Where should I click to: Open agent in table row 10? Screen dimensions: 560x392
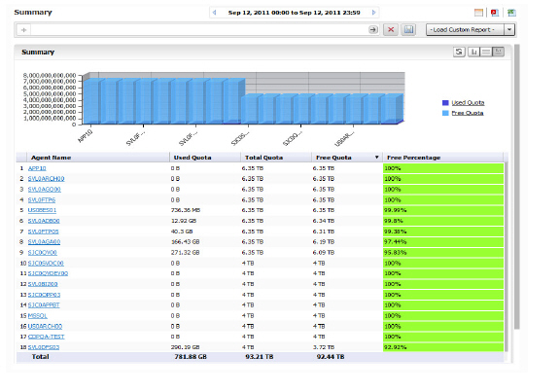click(46, 264)
